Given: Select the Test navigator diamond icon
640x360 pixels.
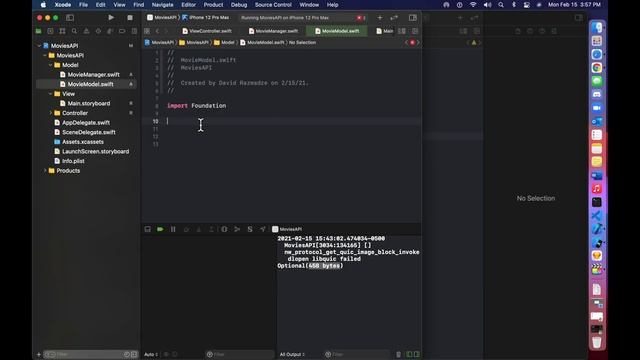Looking at the screenshot, I should (98, 31).
